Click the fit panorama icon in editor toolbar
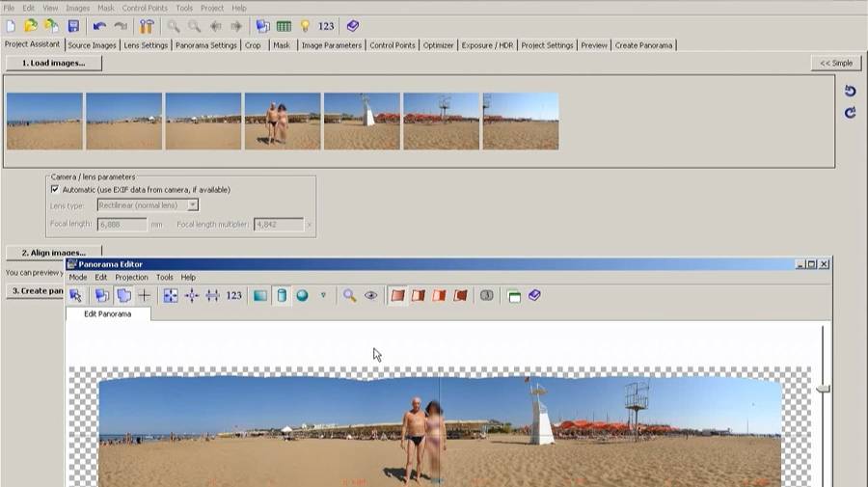The width and height of the screenshot is (868, 487). [171, 295]
